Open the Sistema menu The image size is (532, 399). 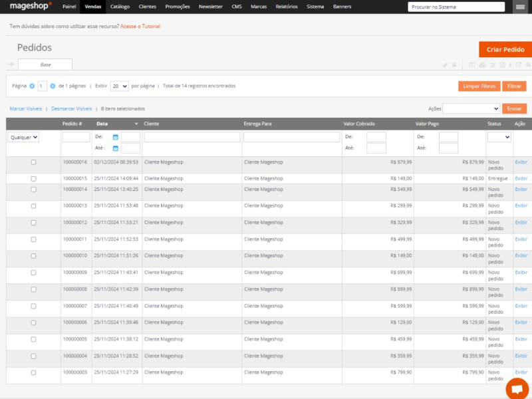point(315,7)
